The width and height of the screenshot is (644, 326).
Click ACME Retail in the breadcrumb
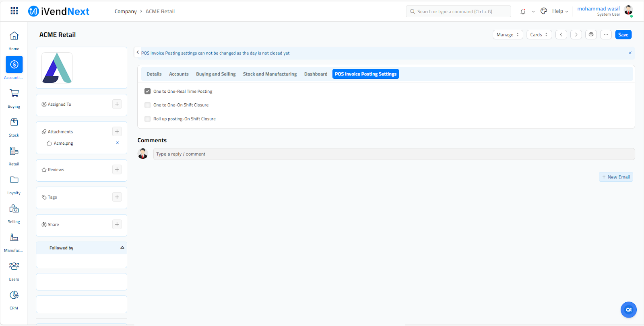tap(160, 12)
